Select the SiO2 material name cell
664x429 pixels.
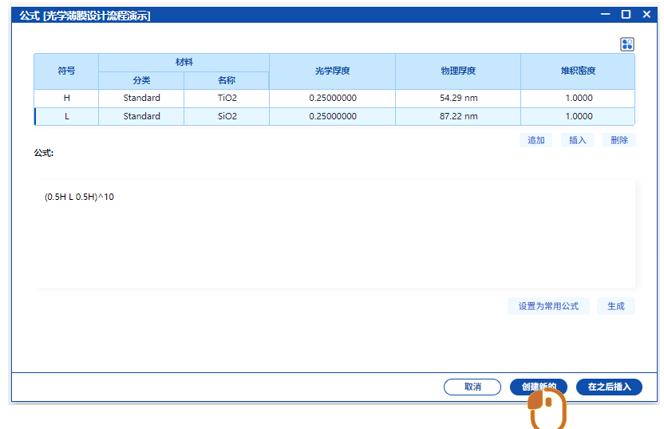pyautogui.click(x=227, y=116)
